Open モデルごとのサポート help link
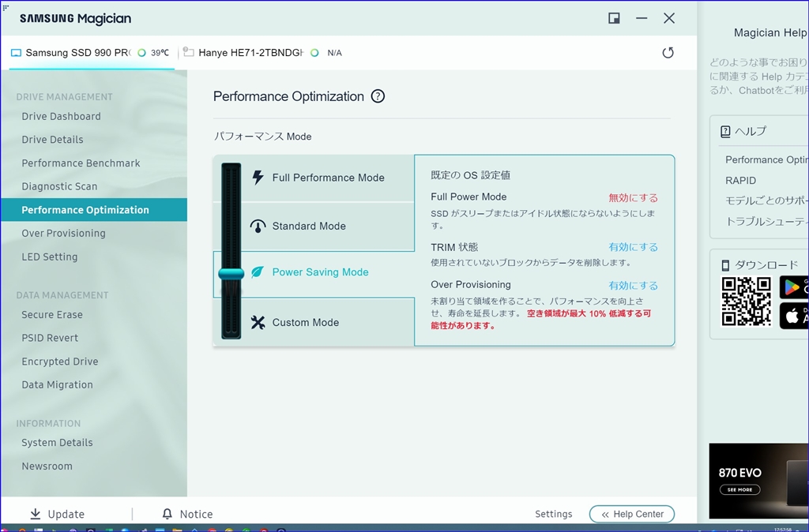Viewport: 809px width, 532px height. tap(766, 200)
